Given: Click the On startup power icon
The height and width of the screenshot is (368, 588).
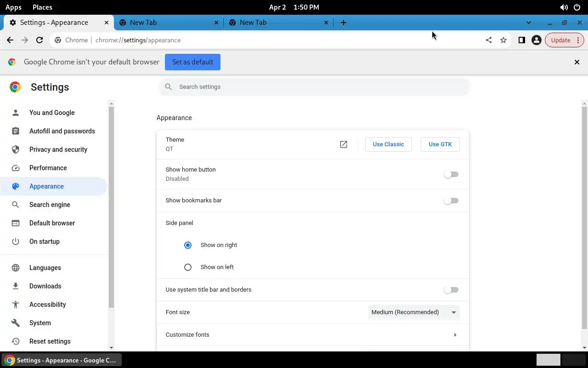Looking at the screenshot, I should tap(16, 241).
